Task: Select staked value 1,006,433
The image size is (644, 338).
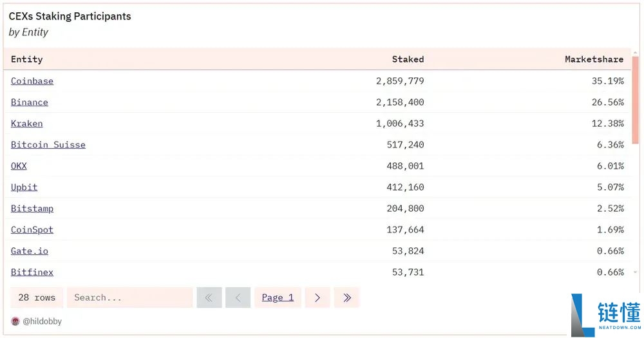Action: pos(400,124)
